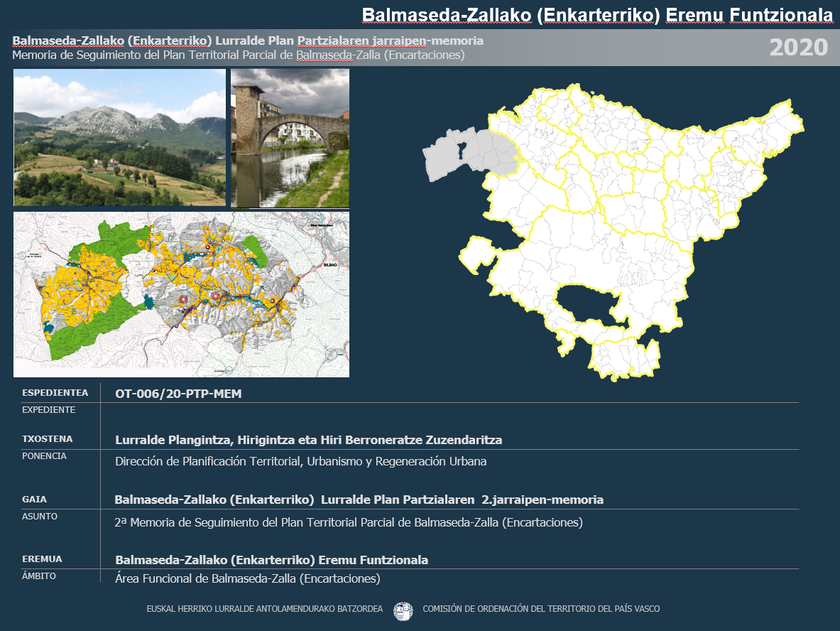This screenshot has width=840, height=631.
Task: Click the top title 'Balmaseda-Zallako (Enkarterriko) Eremu Funtzionala'
Action: [x=596, y=15]
